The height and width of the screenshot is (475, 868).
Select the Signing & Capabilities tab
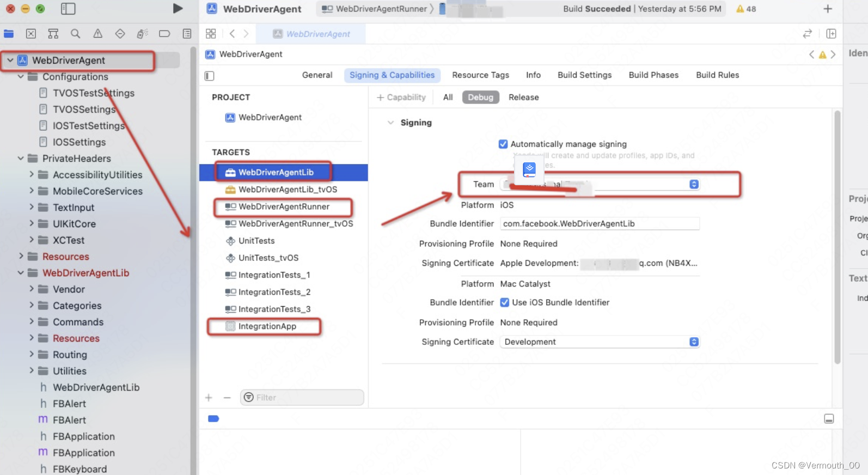(x=392, y=75)
